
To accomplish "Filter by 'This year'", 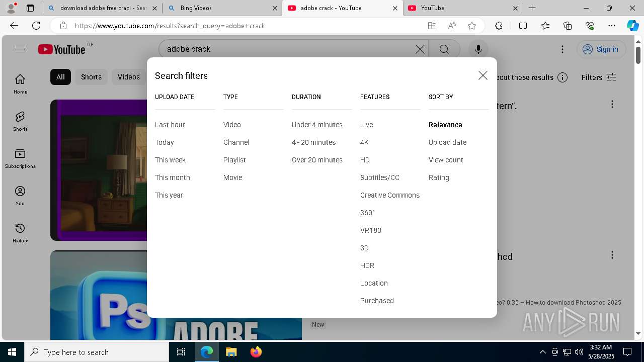I will tap(169, 195).
